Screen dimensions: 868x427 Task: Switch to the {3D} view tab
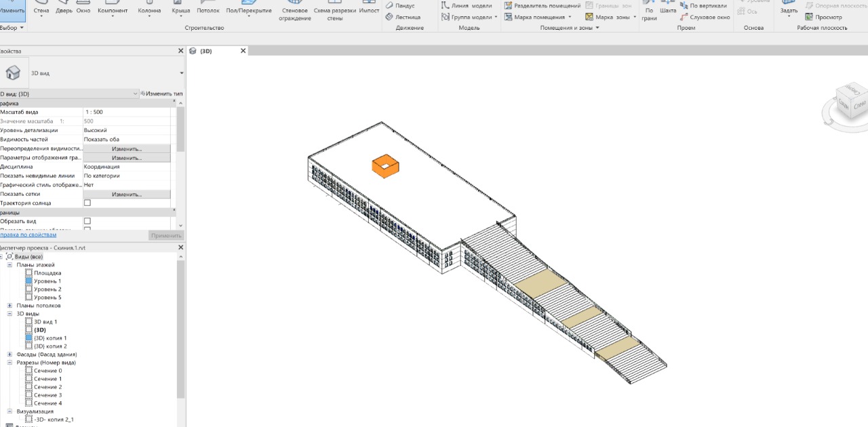[x=205, y=51]
